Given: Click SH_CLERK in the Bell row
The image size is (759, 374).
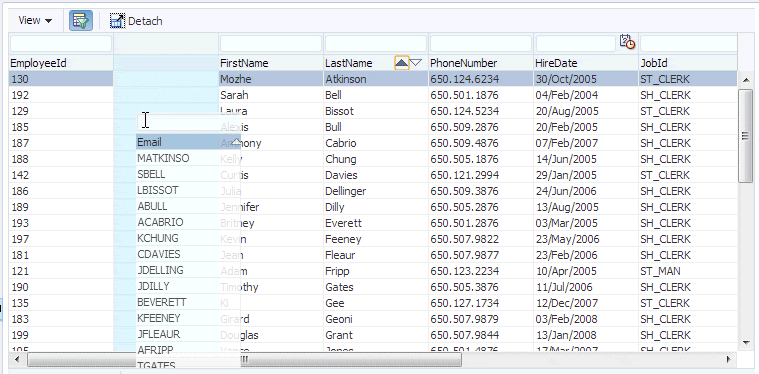Looking at the screenshot, I should click(x=666, y=95).
